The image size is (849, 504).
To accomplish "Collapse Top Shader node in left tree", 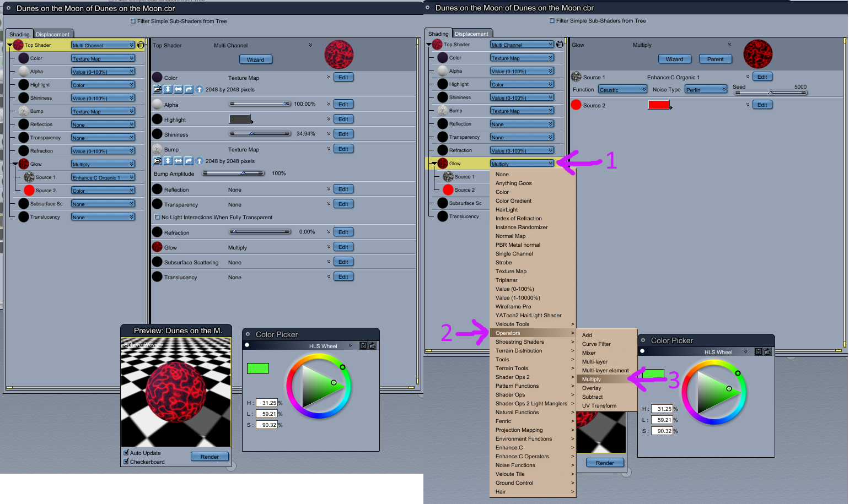I will click(x=9, y=45).
